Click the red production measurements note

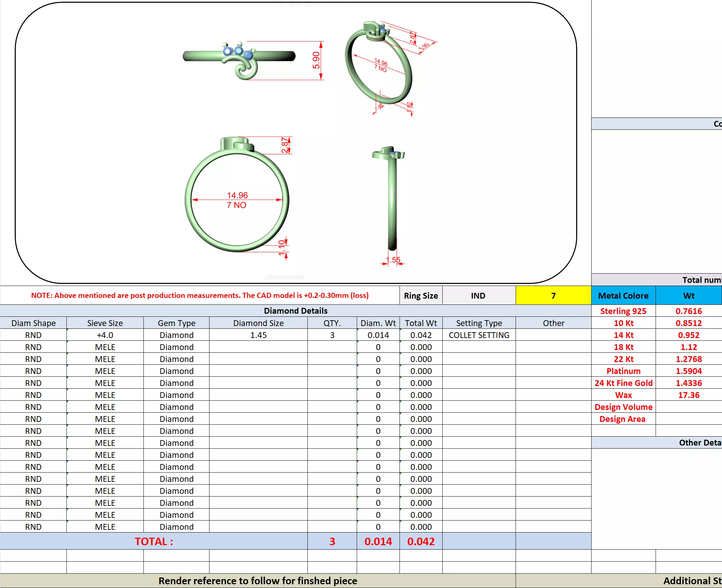coord(200,295)
